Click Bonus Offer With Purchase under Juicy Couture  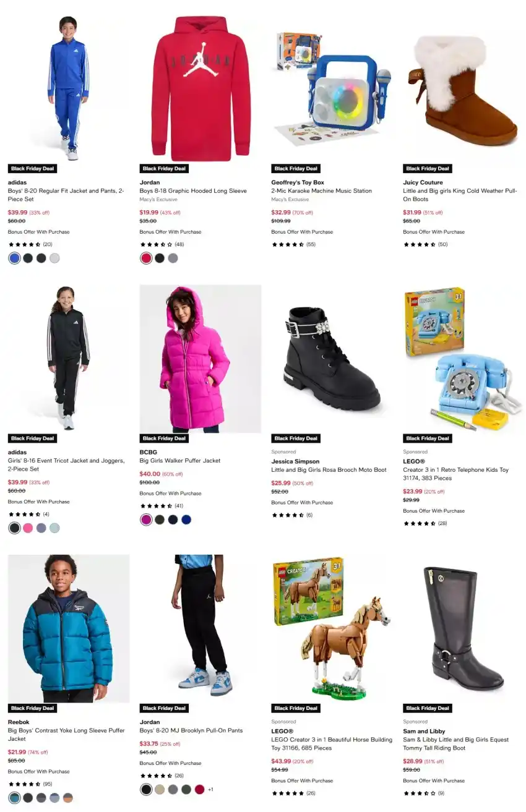point(434,232)
